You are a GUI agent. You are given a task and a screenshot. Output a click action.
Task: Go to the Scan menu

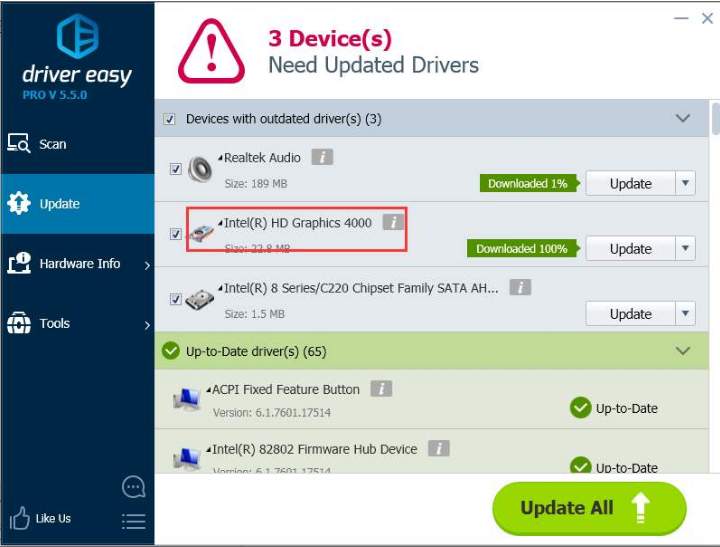[x=77, y=144]
